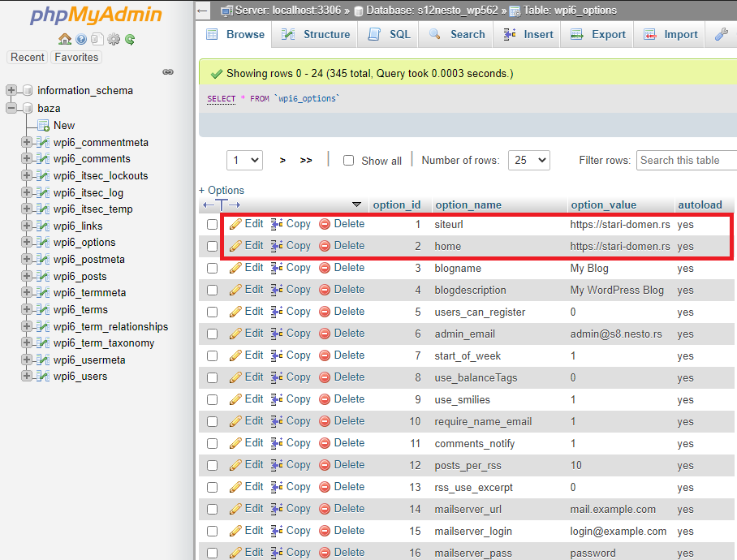The width and height of the screenshot is (737, 560).
Task: Click the wrench icon at the tab bar end
Action: pyautogui.click(x=722, y=34)
